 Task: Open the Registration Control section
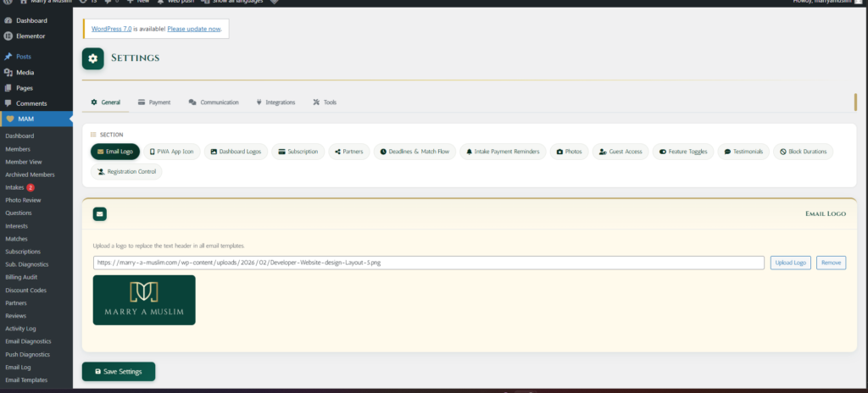(126, 172)
